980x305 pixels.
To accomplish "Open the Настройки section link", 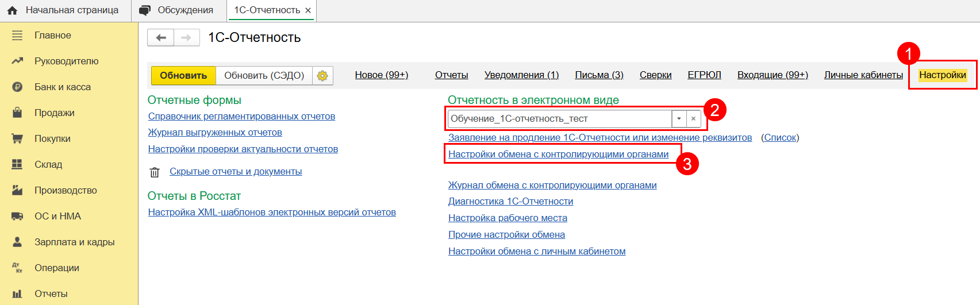I will click(942, 75).
